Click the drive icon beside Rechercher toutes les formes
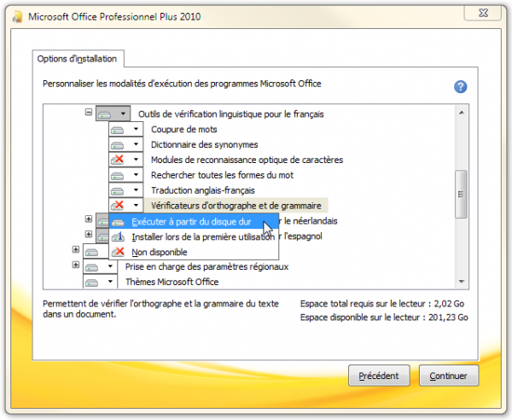Image resolution: width=512 pixels, height=420 pixels. tap(117, 176)
